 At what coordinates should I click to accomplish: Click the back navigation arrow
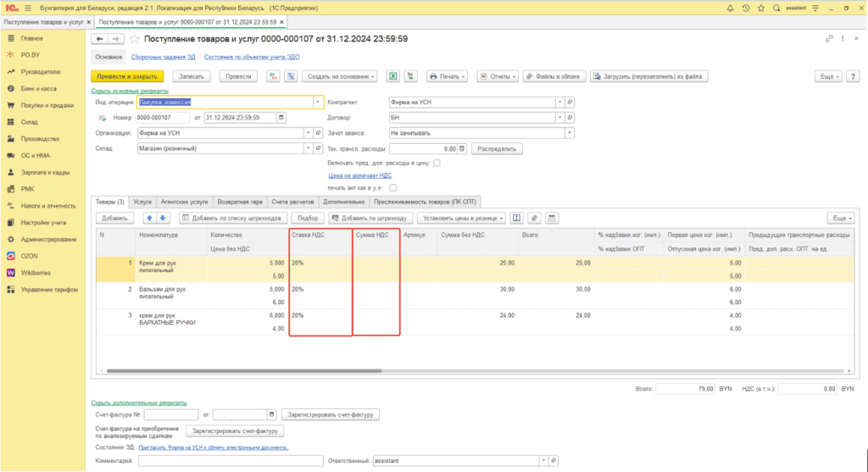[x=100, y=39]
